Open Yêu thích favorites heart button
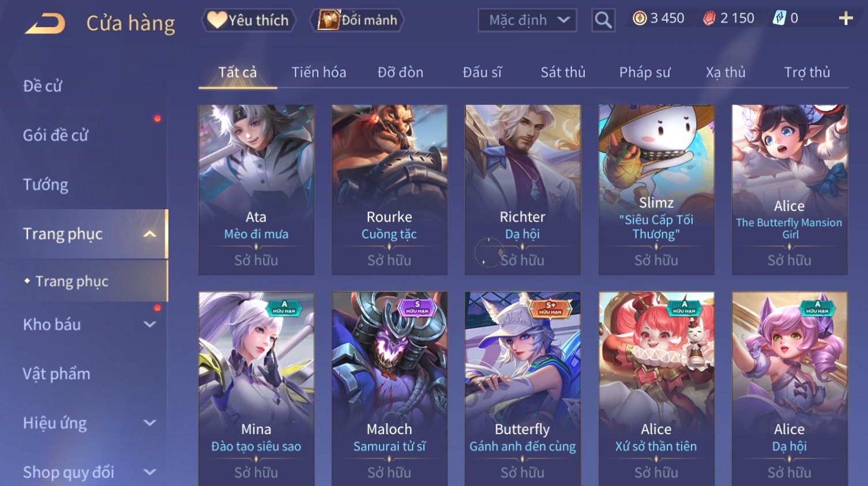This screenshot has width=868, height=486. coord(249,20)
